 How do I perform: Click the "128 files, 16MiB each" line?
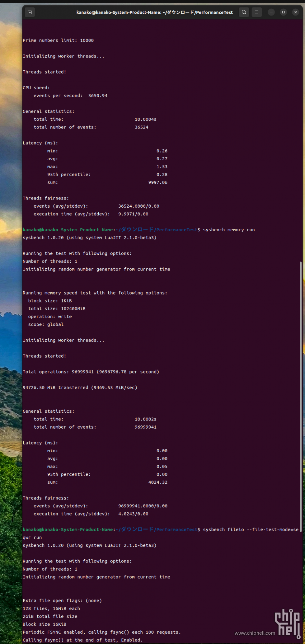(51, 609)
